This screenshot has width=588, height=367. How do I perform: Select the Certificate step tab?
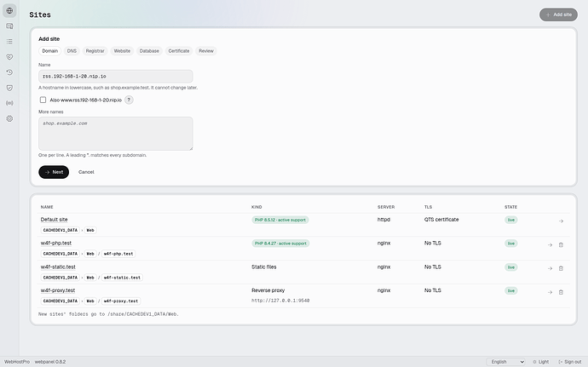179,51
